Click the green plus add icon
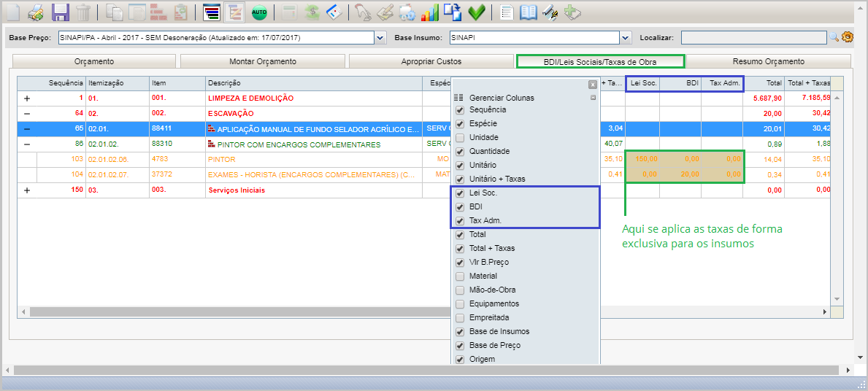 click(572, 12)
